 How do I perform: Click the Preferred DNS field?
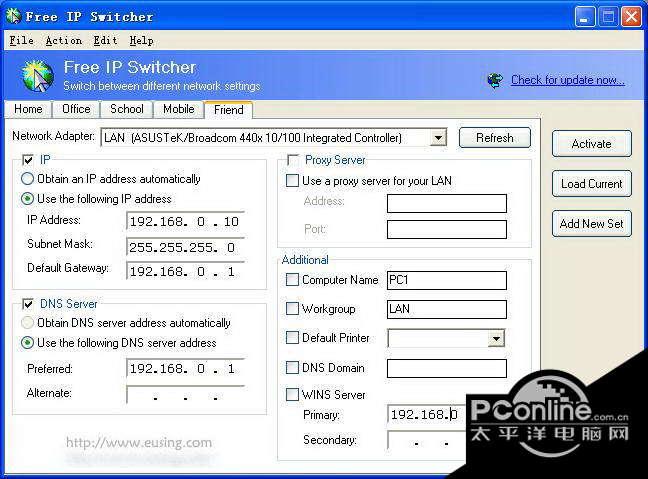click(185, 368)
